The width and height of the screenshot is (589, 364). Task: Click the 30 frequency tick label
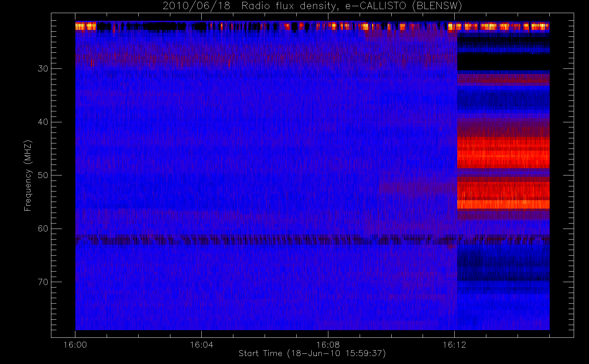(43, 68)
